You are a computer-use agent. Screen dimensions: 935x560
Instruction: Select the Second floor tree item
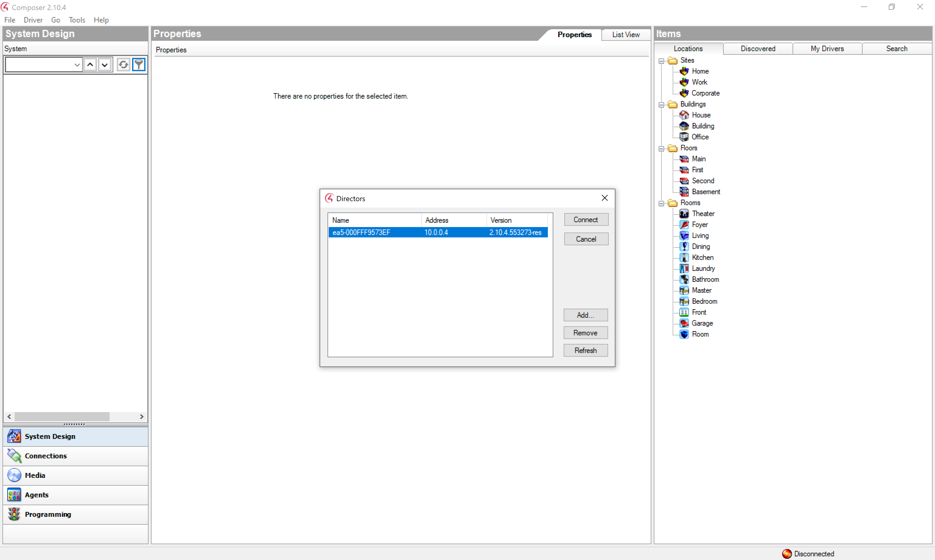click(702, 181)
